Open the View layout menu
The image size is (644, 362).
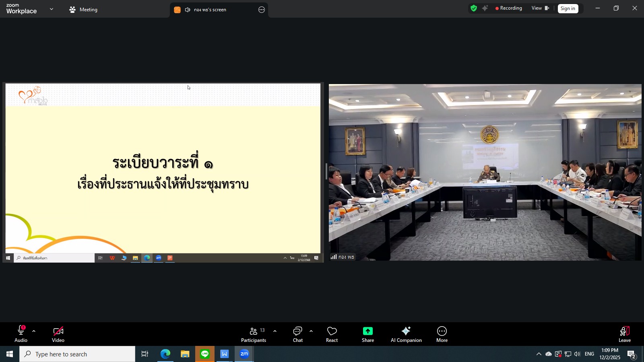(x=540, y=8)
